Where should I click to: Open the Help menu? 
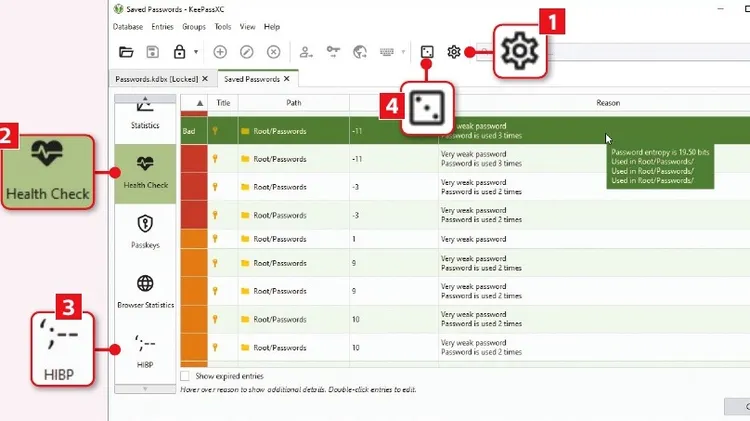click(x=272, y=27)
